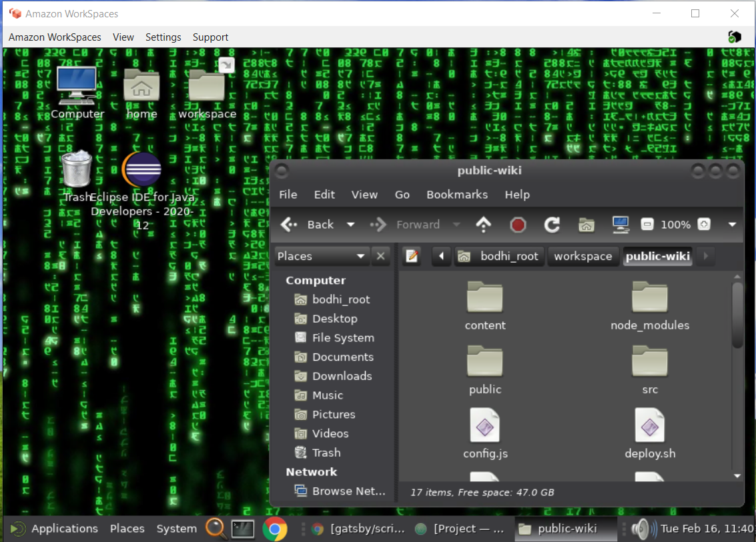Close the Places side pane
This screenshot has height=542, width=756.
click(381, 256)
